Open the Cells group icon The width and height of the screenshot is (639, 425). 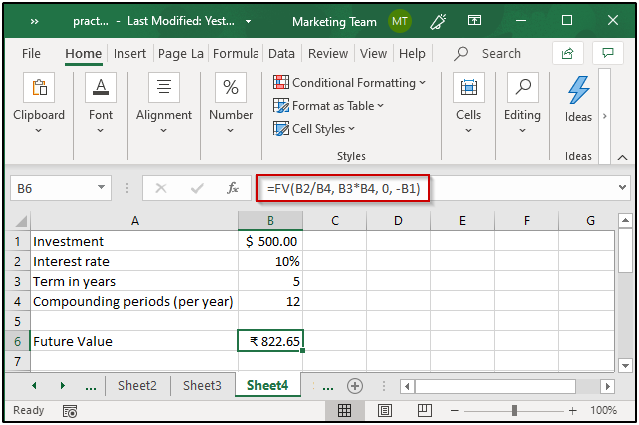click(x=469, y=87)
